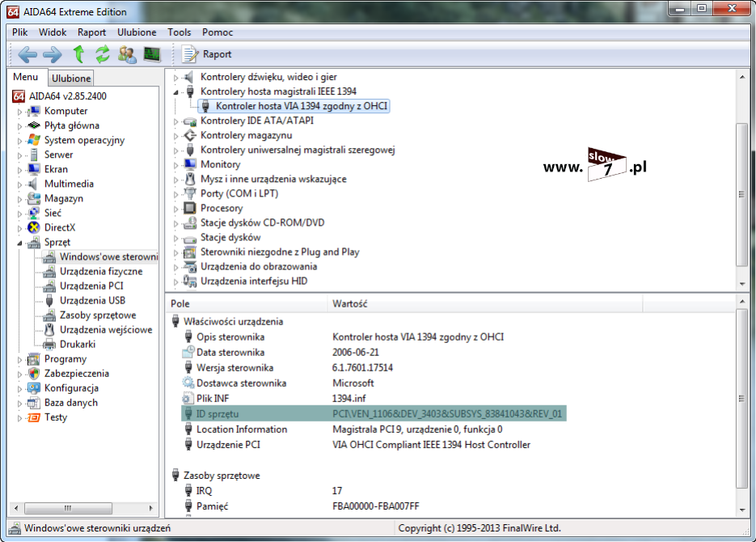Select the Testy orange icon
Image resolution: width=756 pixels, height=542 pixels.
tap(34, 417)
